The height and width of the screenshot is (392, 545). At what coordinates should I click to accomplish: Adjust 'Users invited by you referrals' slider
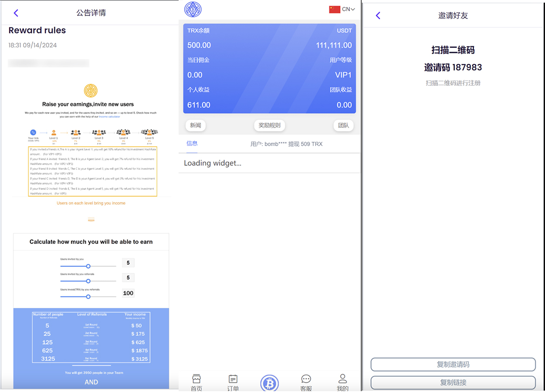[88, 281]
